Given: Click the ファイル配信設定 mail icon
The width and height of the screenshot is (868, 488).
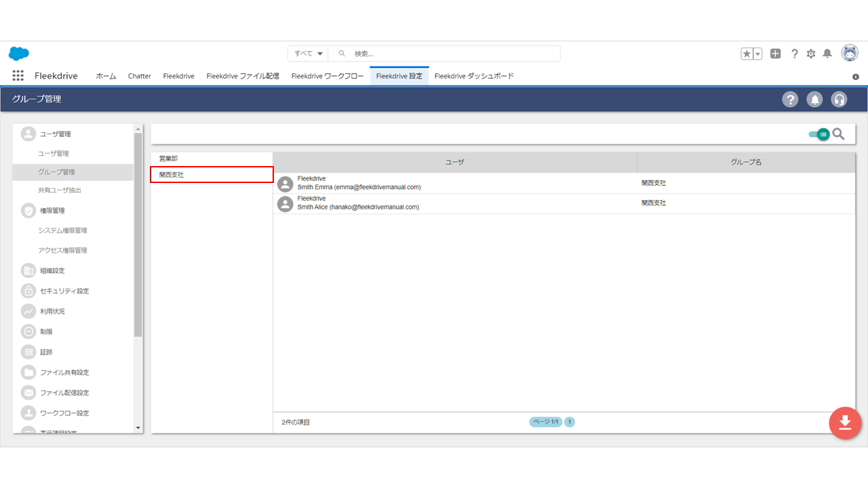Looking at the screenshot, I should [x=28, y=392].
